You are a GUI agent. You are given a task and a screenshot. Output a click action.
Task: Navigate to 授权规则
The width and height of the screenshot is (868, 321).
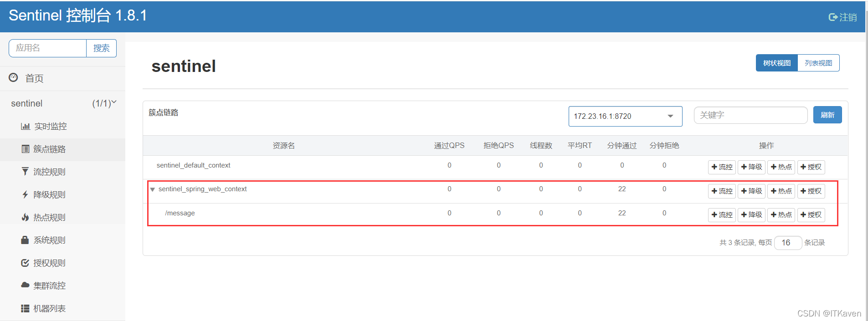[x=49, y=263]
